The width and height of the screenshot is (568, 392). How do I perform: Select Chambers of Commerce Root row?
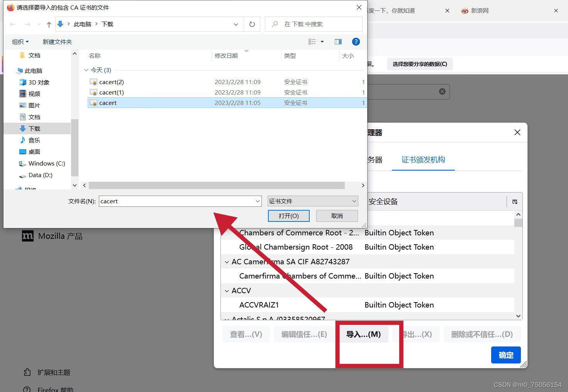click(368, 233)
